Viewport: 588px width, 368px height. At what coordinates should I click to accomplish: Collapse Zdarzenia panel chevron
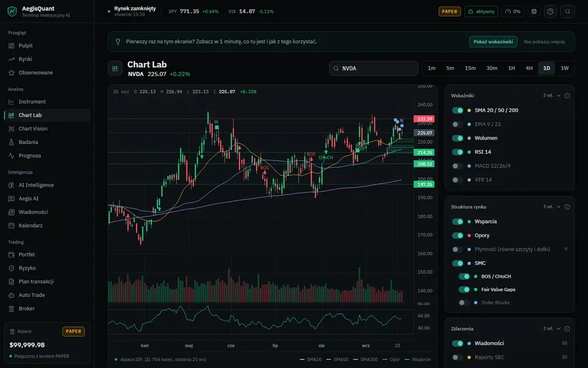(x=559, y=329)
